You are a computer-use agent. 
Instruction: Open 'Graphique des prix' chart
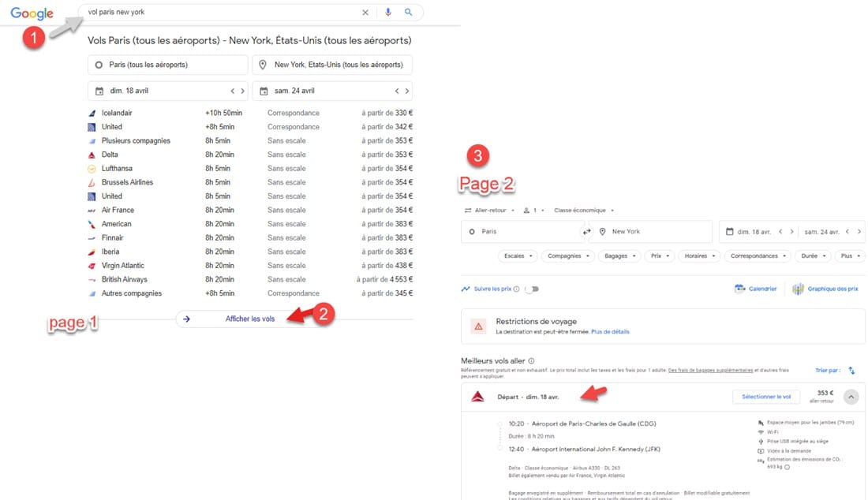click(825, 289)
